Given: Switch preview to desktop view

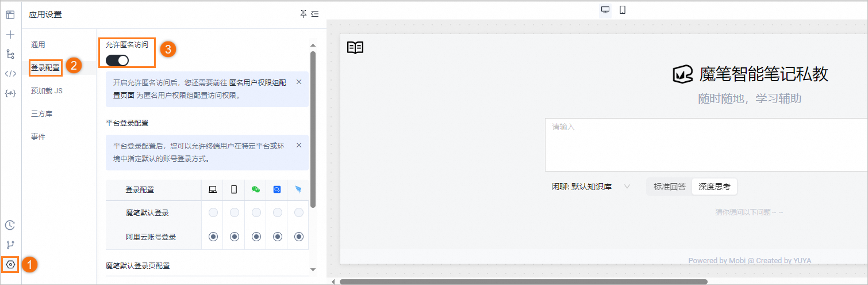Looking at the screenshot, I should 605,10.
